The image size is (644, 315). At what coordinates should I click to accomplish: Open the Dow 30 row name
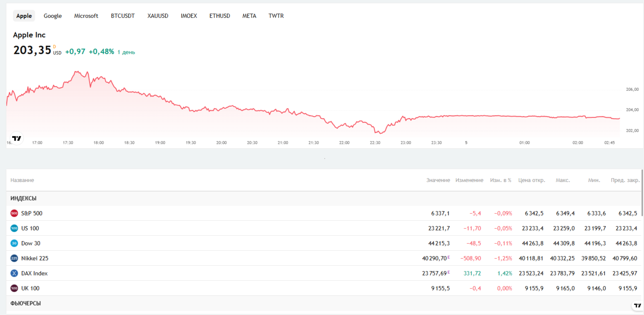coord(31,243)
